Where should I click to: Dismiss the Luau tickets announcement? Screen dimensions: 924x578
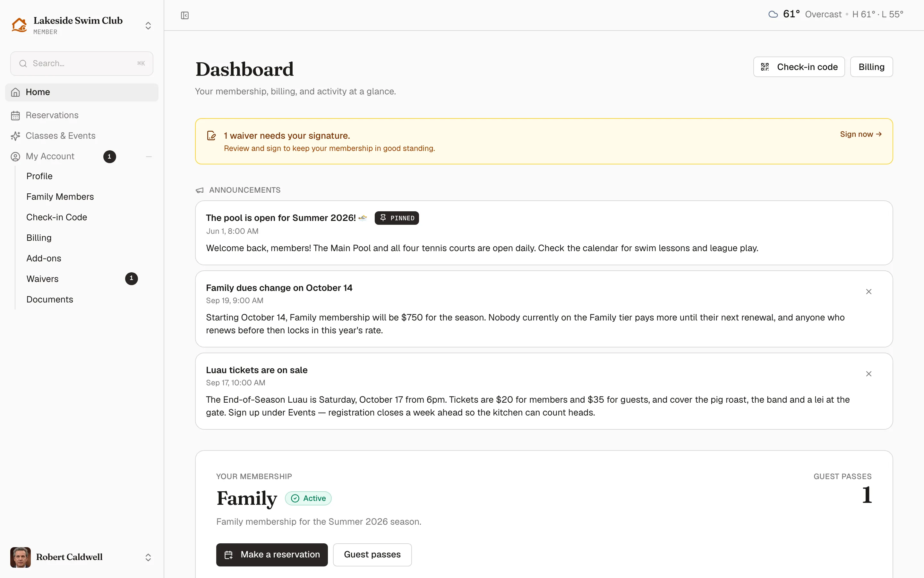pyautogui.click(x=868, y=374)
